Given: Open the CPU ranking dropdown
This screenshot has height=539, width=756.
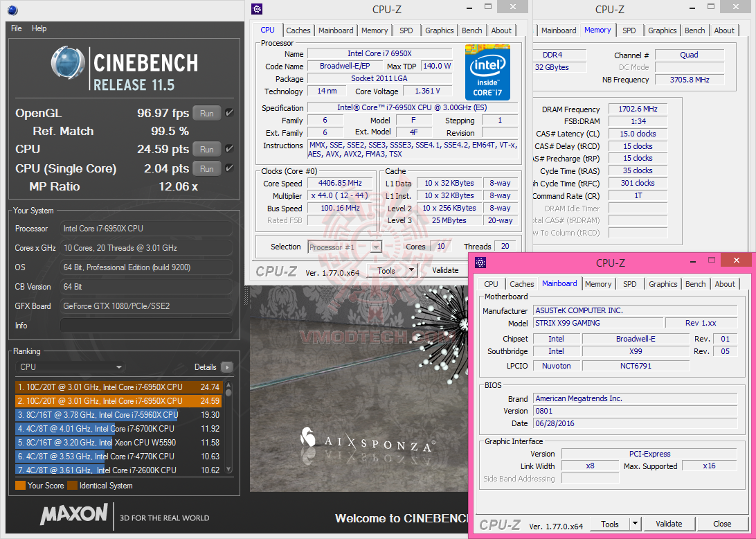Looking at the screenshot, I should pyautogui.click(x=71, y=367).
